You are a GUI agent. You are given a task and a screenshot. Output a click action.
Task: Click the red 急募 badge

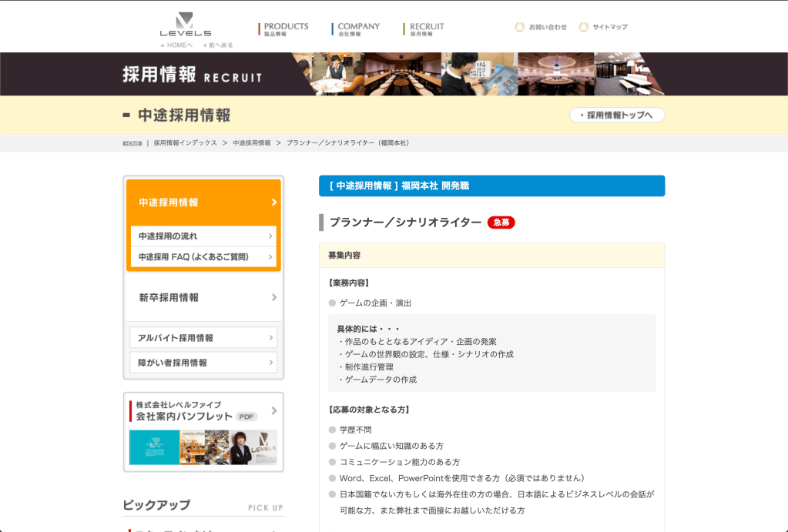tap(501, 223)
